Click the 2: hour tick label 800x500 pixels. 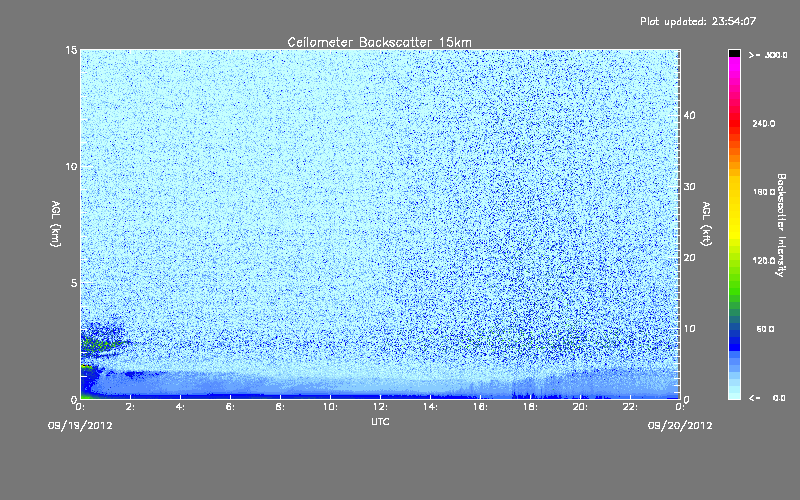click(130, 407)
